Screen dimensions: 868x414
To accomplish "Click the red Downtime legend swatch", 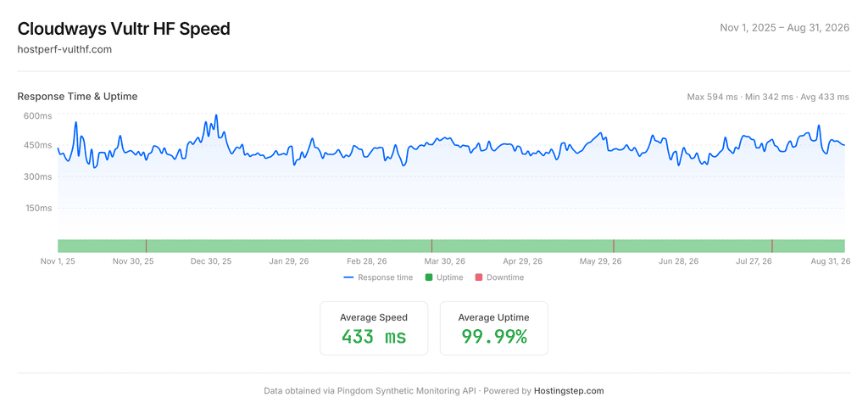I will [478, 277].
